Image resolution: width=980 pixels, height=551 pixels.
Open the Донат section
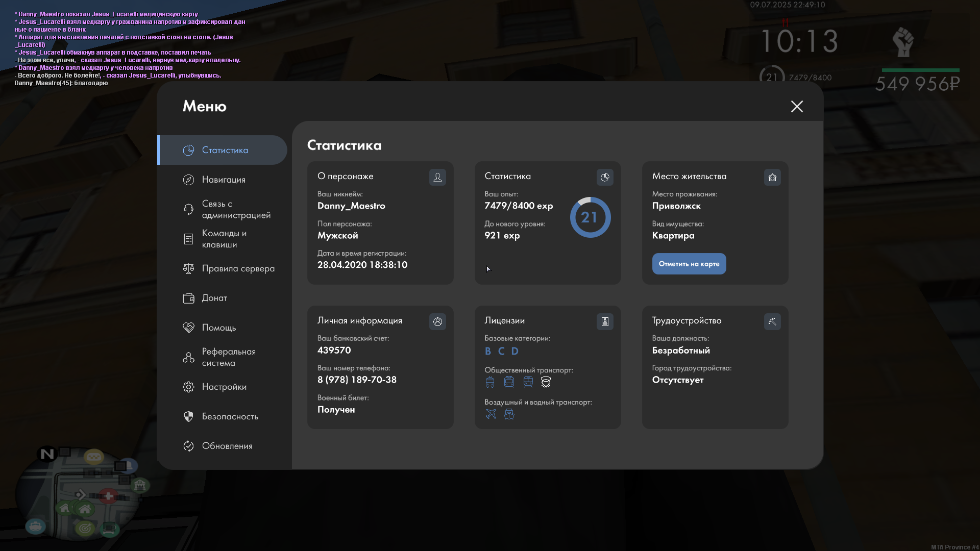pyautogui.click(x=223, y=298)
